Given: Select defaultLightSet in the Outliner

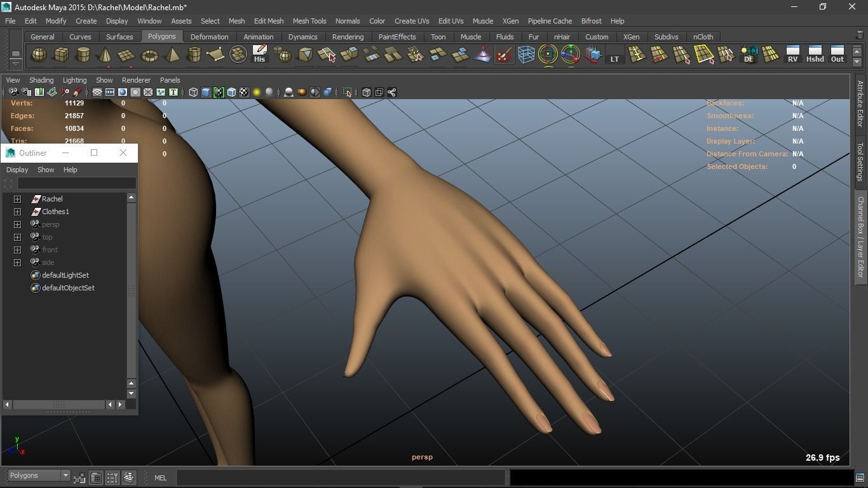Looking at the screenshot, I should 65,275.
